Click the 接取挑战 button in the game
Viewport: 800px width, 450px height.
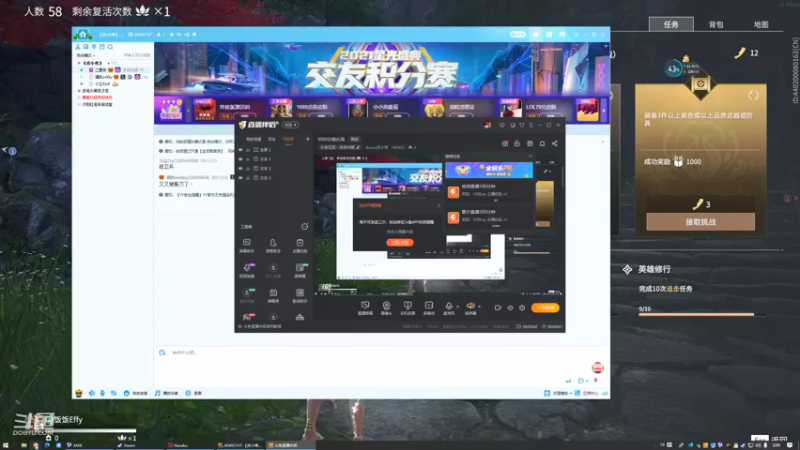point(701,222)
